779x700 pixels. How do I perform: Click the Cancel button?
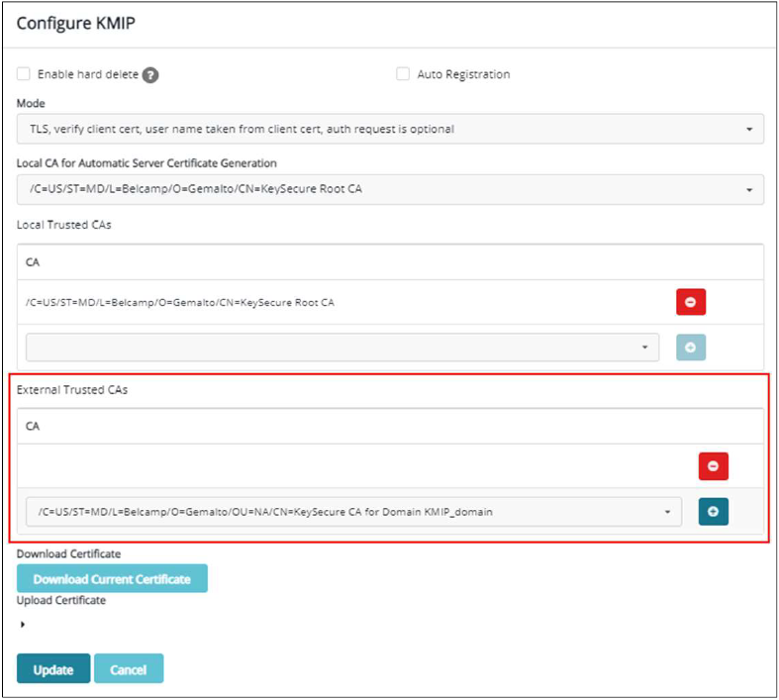pos(129,668)
